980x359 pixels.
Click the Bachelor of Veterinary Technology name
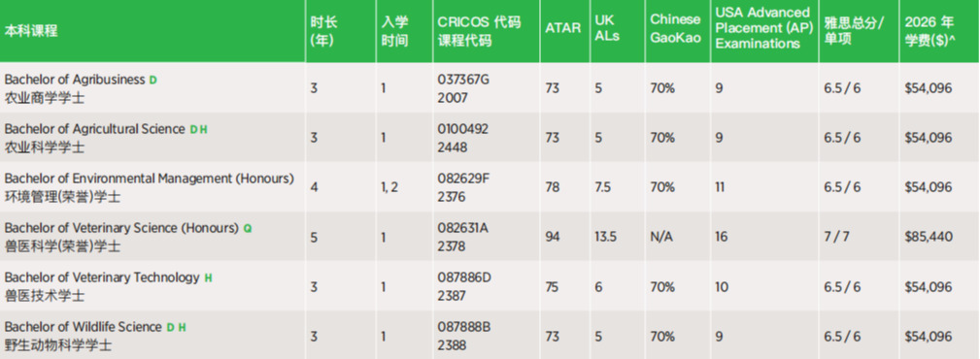[102, 277]
